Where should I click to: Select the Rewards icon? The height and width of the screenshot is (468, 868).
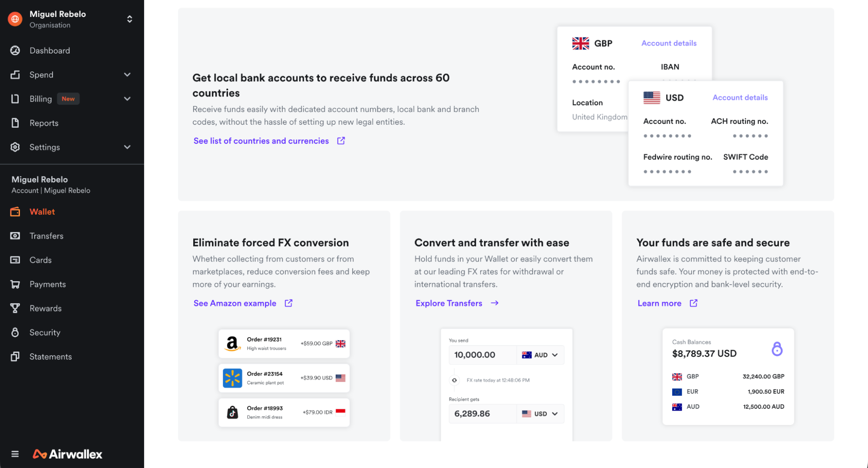(15, 308)
